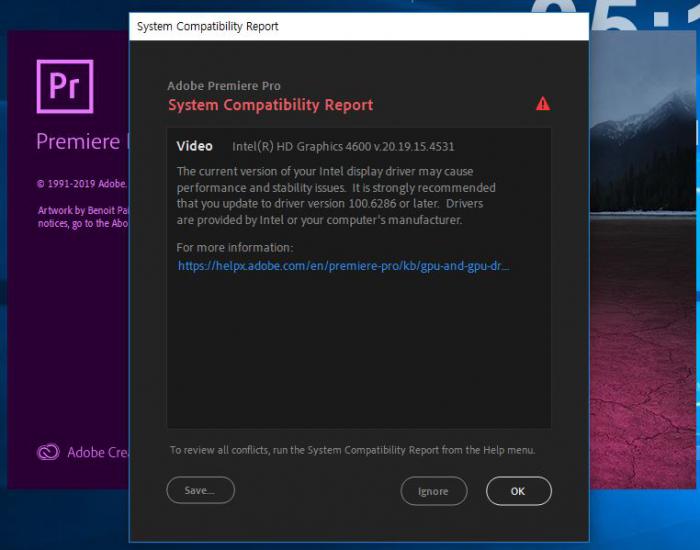Click the Premiere title on the splash screen
The image size is (700, 550).
(82, 142)
